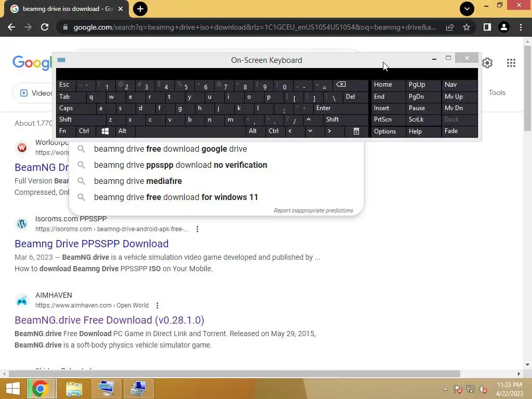The width and height of the screenshot is (532, 399).
Task: Choose suggestion free download google drive
Action: tap(216, 149)
